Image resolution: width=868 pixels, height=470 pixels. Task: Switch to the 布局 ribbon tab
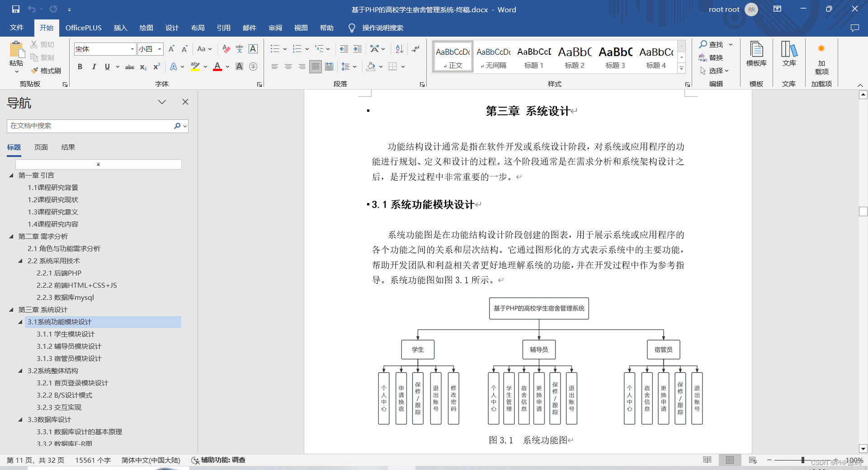198,28
